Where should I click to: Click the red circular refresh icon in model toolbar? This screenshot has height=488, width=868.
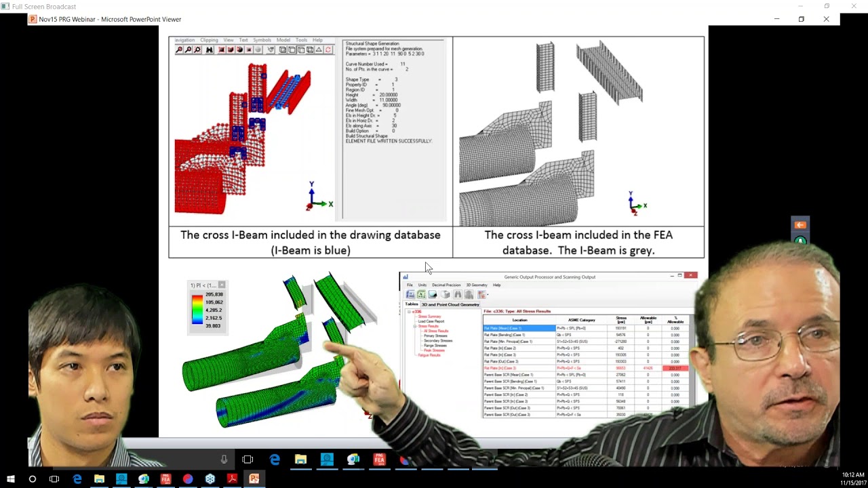[x=328, y=49]
